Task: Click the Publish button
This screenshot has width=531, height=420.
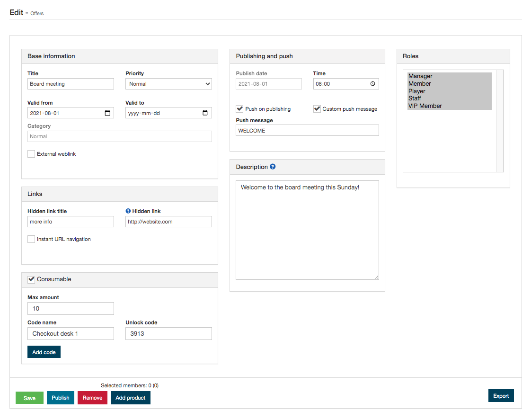Action: pyautogui.click(x=61, y=398)
